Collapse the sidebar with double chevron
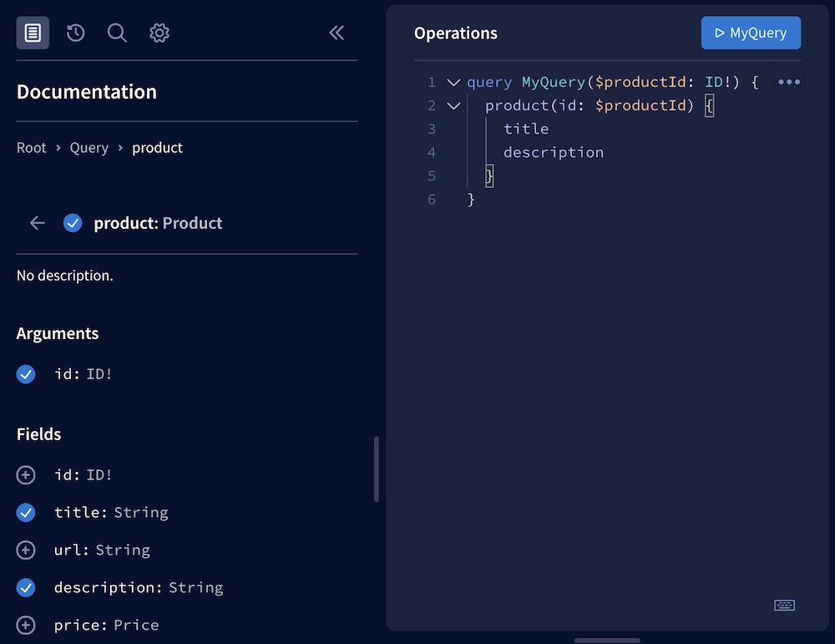The image size is (835, 644). click(x=337, y=33)
